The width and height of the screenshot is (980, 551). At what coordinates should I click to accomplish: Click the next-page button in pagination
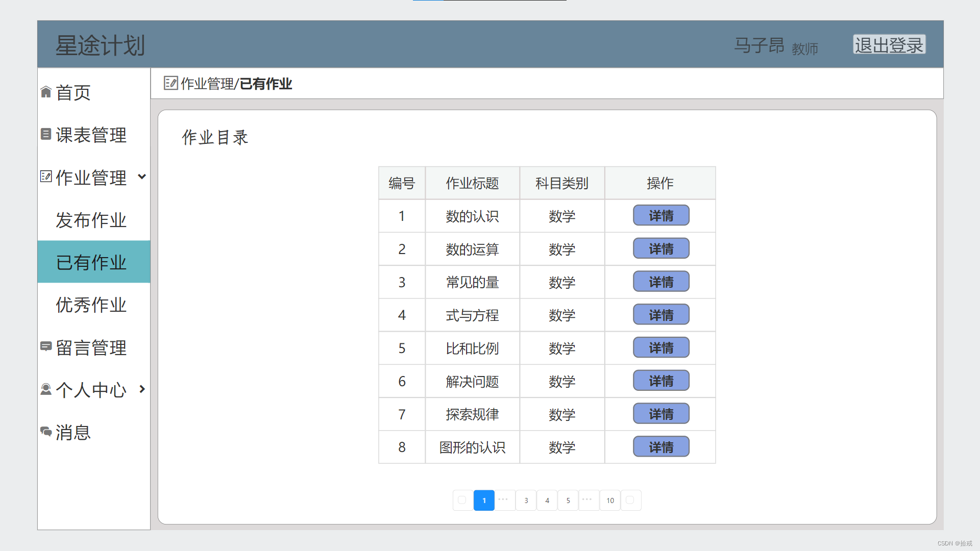point(630,500)
